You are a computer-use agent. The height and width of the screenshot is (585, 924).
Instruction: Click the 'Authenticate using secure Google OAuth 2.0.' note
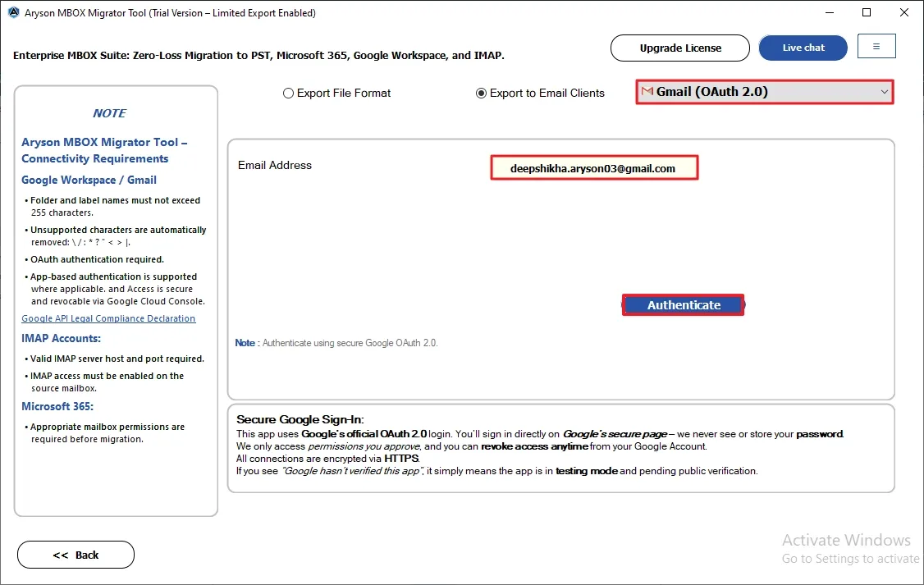[350, 343]
